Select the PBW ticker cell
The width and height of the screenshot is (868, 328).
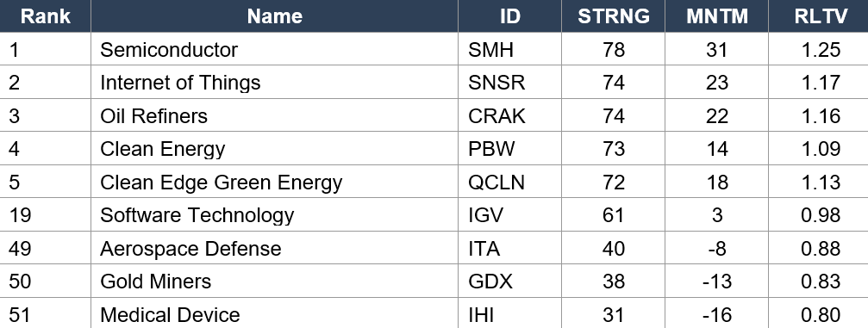tap(509, 149)
